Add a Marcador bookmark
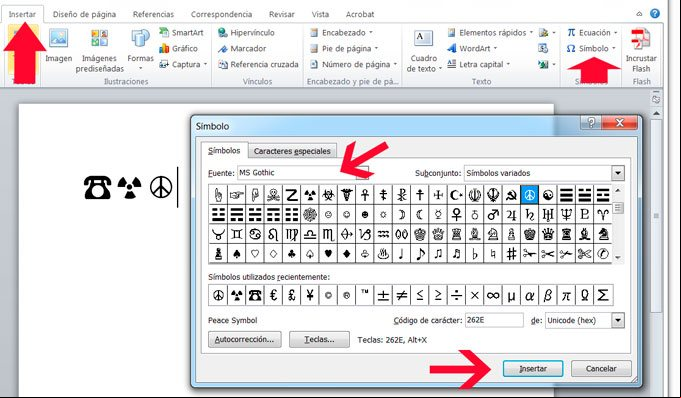Viewport: 681px width, 398px height. [242, 49]
